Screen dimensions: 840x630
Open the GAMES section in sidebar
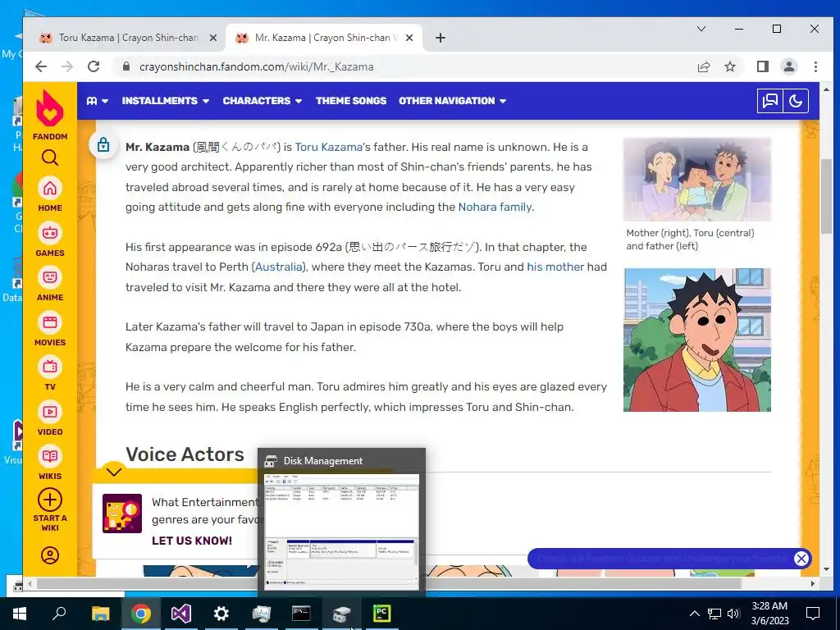click(x=50, y=239)
